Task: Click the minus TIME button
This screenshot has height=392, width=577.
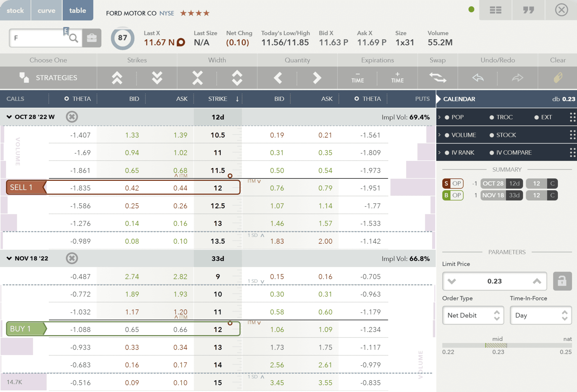Action: [357, 78]
